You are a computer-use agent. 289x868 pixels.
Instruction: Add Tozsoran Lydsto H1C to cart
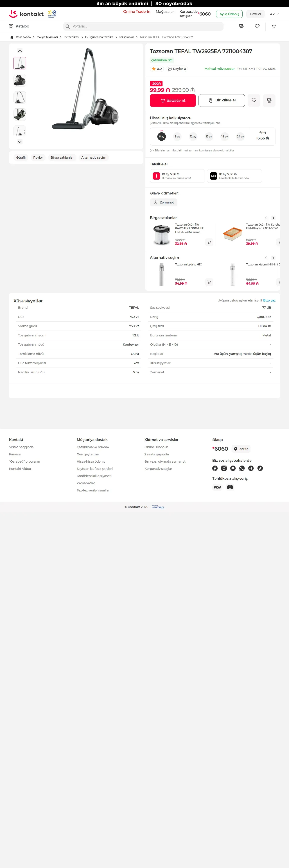[x=209, y=282]
